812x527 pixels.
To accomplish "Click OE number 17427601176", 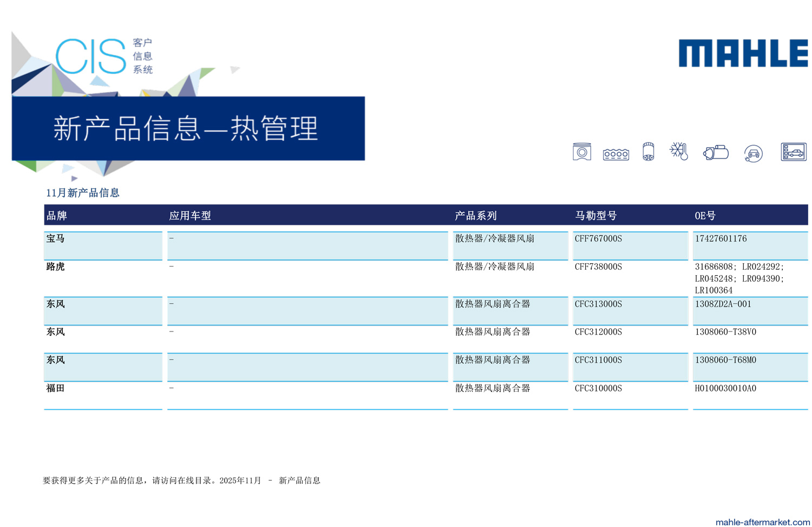I will point(721,239).
